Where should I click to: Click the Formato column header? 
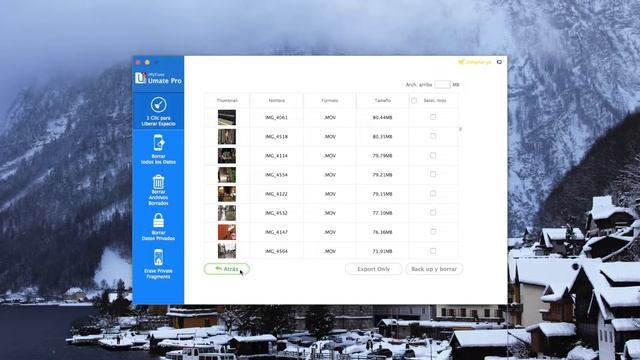pos(329,100)
